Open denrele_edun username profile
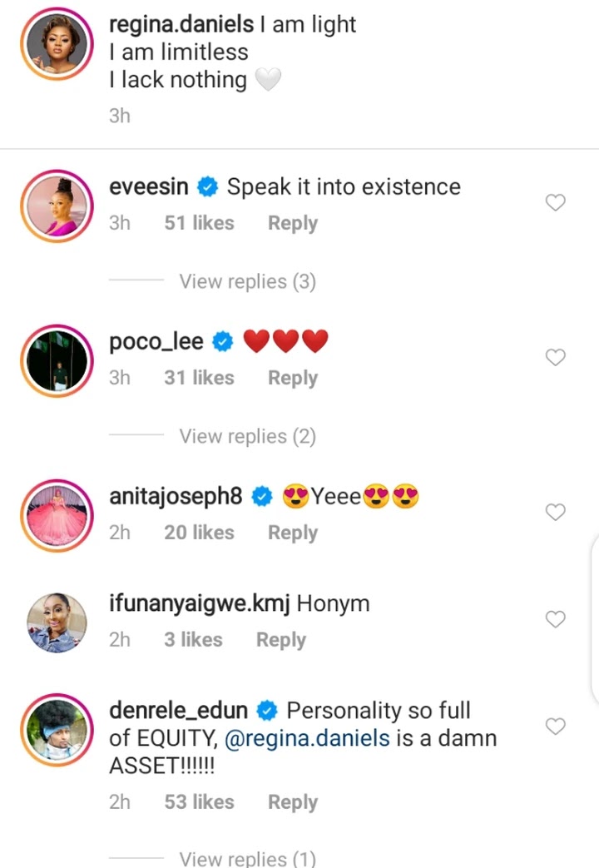This screenshot has width=599, height=868. (x=178, y=710)
